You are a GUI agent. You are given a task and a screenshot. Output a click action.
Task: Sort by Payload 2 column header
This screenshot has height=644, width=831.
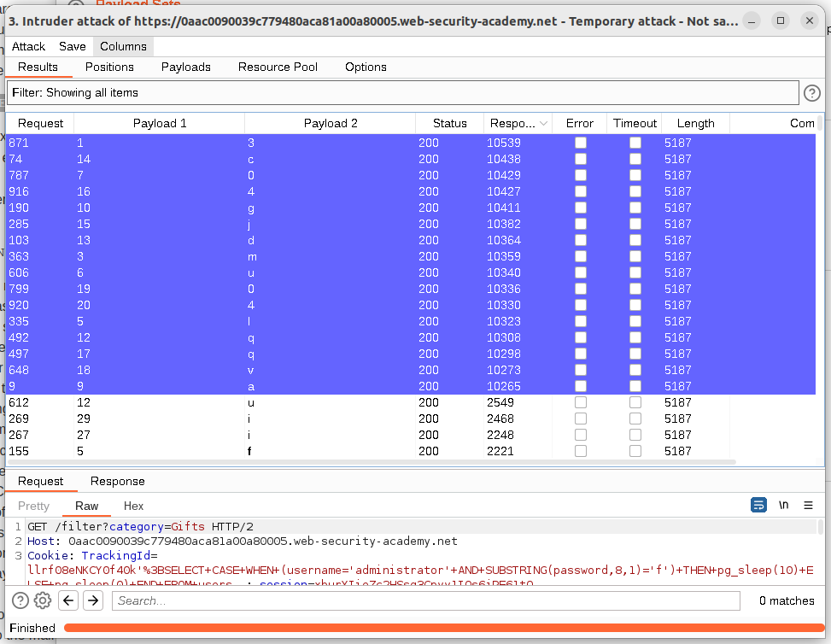[x=331, y=124]
